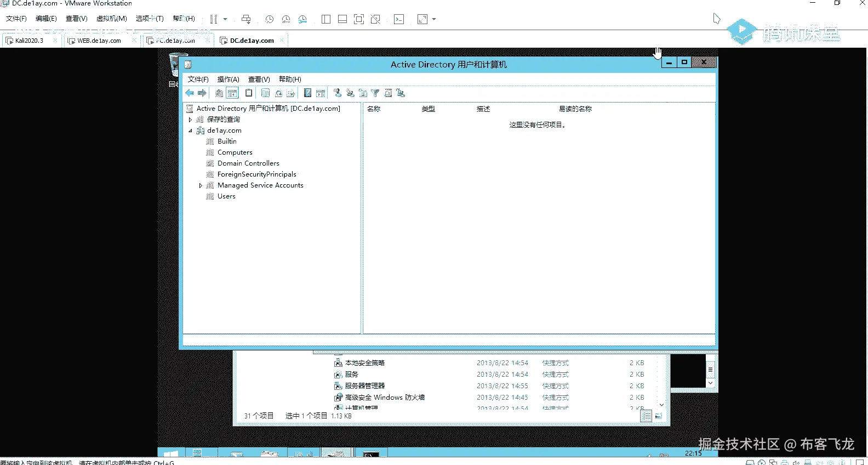Image resolution: width=868 pixels, height=465 pixels.
Task: Select the Computers container
Action: pos(235,152)
